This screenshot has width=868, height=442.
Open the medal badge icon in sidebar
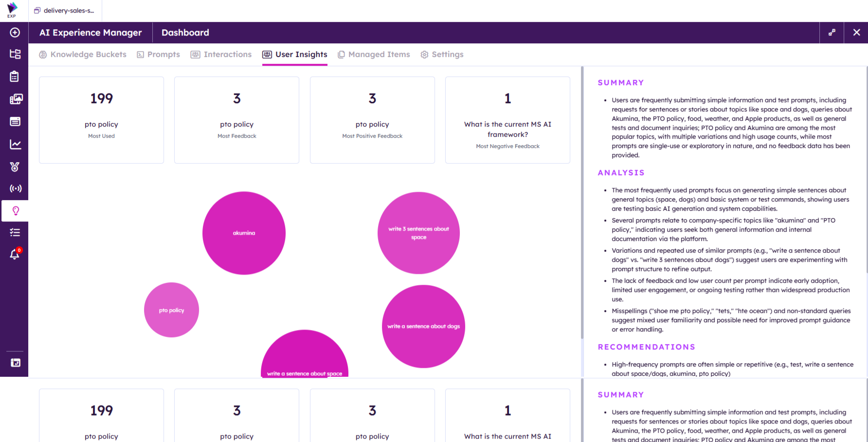[x=15, y=167]
